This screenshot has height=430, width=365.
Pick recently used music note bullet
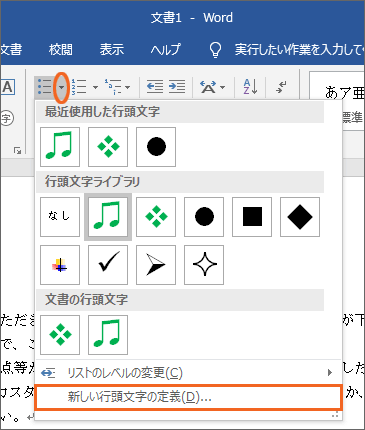[x=60, y=147]
